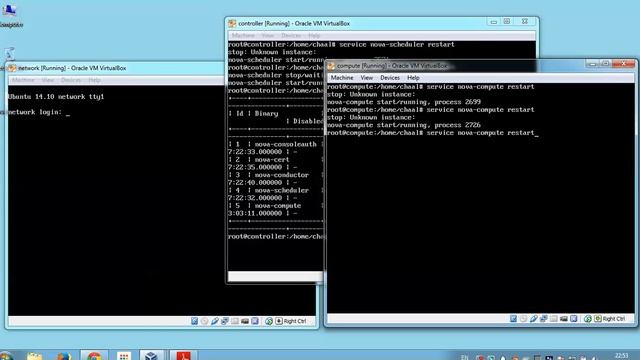Click network adapters indicator in compute VM status bar
Image resolution: width=640 pixels, height=360 pixels.
(544, 318)
